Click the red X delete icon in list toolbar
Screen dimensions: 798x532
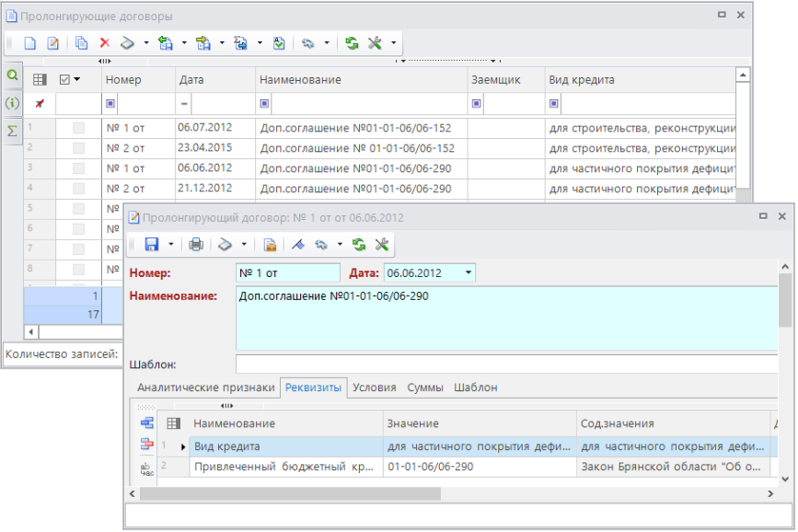(104, 43)
